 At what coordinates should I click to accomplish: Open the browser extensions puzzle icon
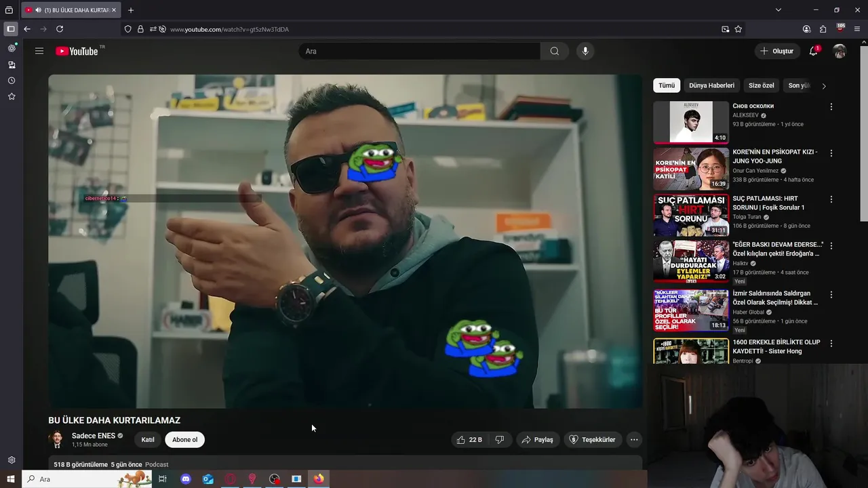(823, 29)
